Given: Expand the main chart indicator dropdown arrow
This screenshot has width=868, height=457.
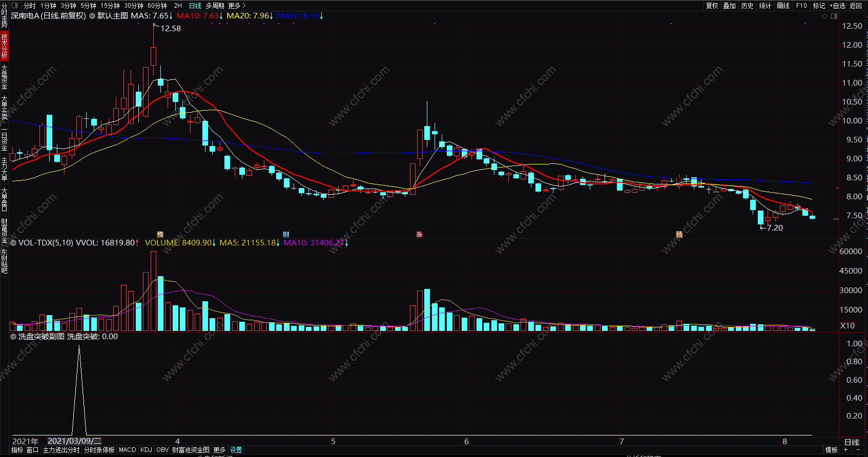Looking at the screenshot, I should [92, 16].
